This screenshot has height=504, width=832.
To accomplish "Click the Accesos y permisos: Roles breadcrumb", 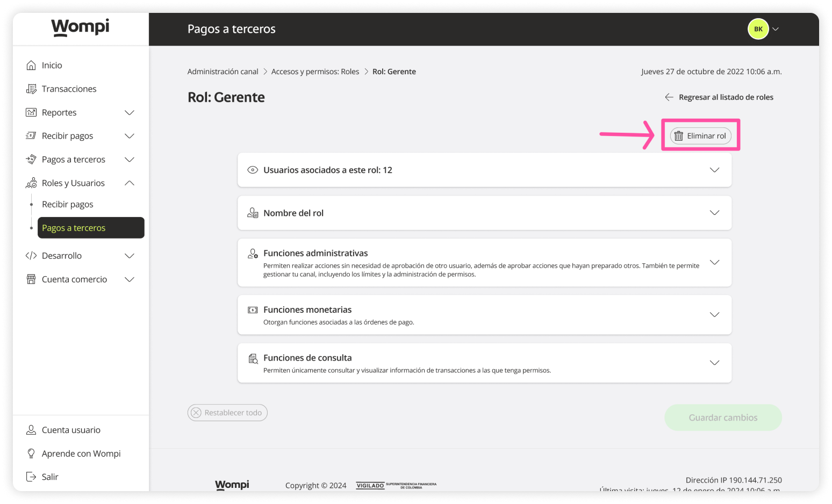I will click(x=315, y=71).
